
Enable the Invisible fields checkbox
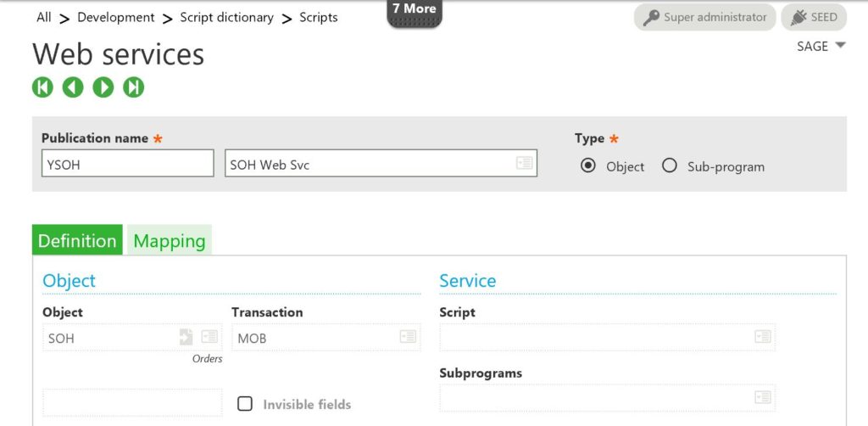click(245, 404)
